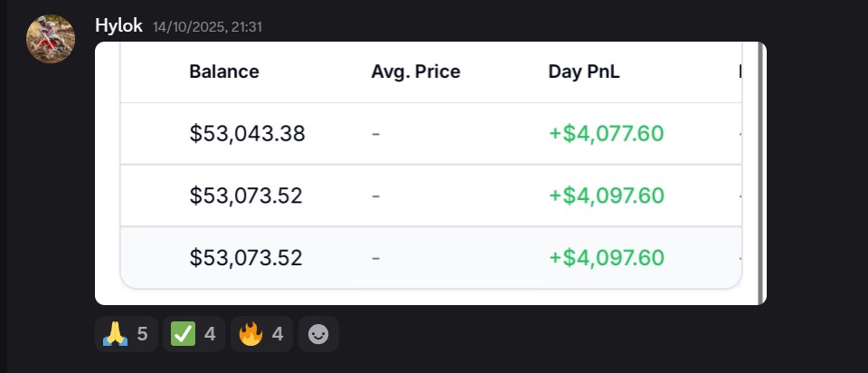The image size is (868, 373).
Task: Click Hylok's profile avatar
Action: pos(51,39)
